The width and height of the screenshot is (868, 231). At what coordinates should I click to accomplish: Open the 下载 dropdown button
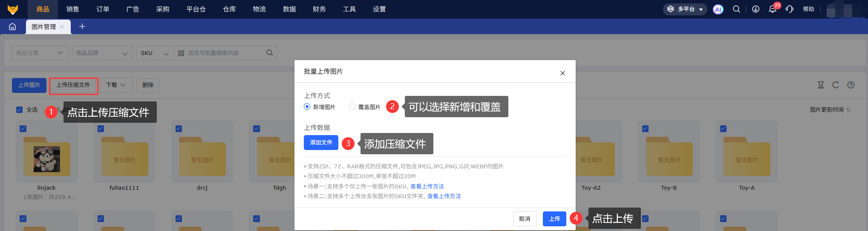click(x=116, y=85)
